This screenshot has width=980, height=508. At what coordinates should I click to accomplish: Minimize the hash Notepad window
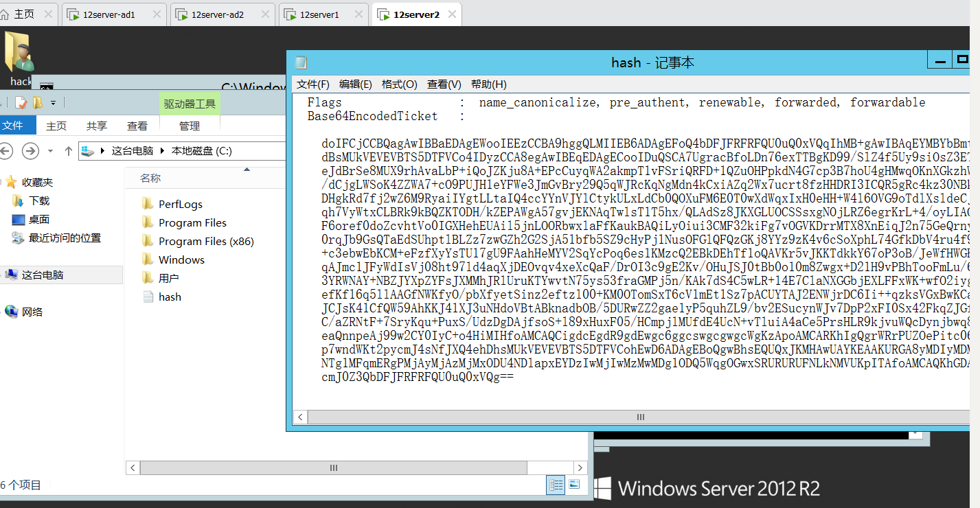point(940,60)
